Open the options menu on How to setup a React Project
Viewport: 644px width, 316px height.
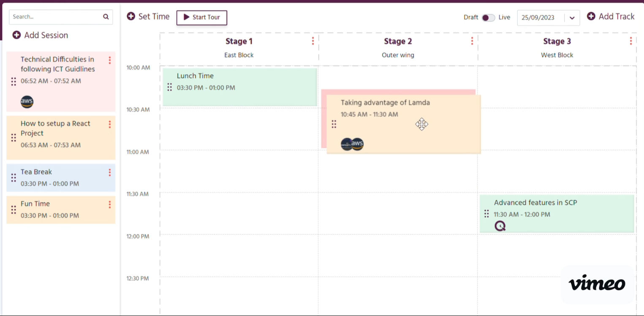pyautogui.click(x=109, y=124)
